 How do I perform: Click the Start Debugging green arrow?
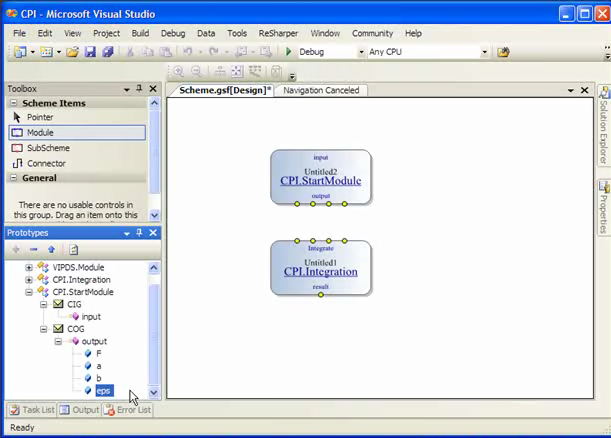(289, 51)
